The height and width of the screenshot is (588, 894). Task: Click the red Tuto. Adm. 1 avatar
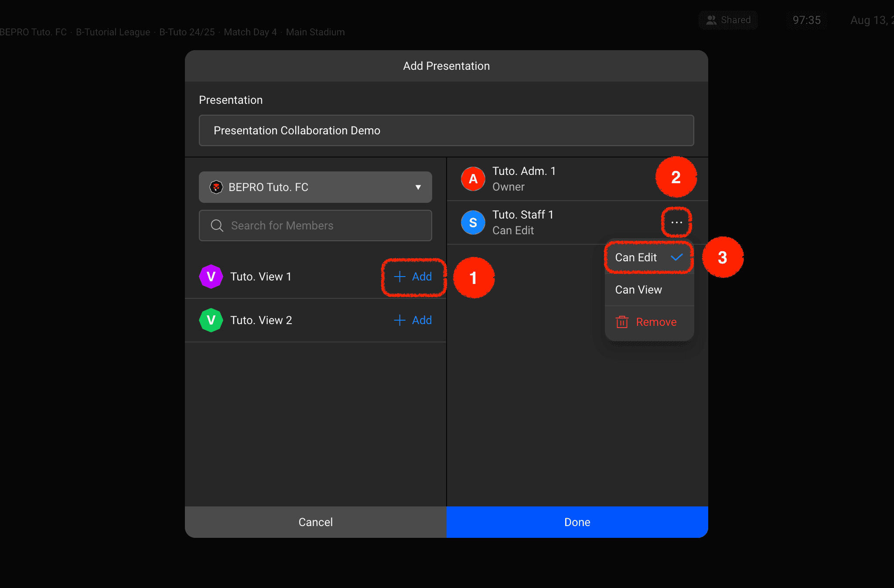pyautogui.click(x=473, y=179)
